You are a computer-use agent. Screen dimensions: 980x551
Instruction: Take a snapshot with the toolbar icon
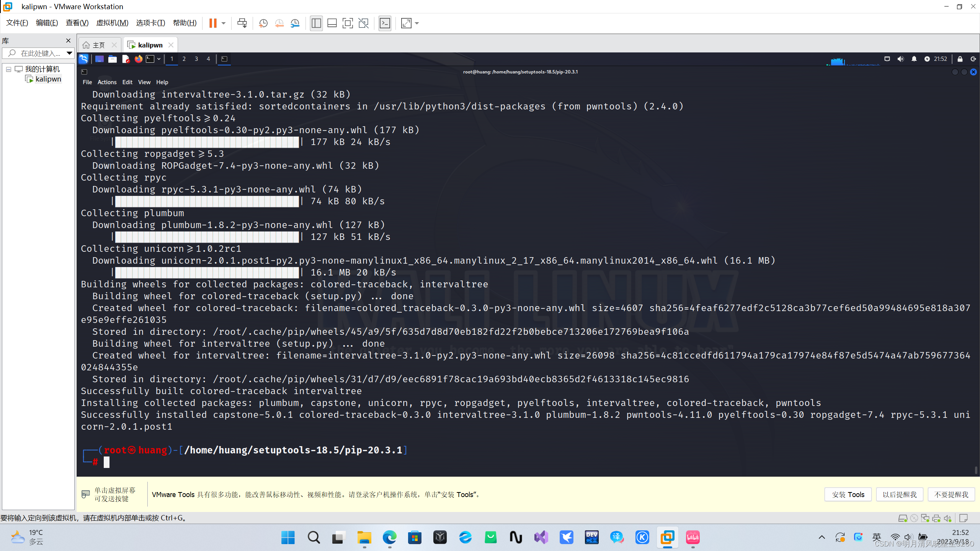pyautogui.click(x=263, y=23)
